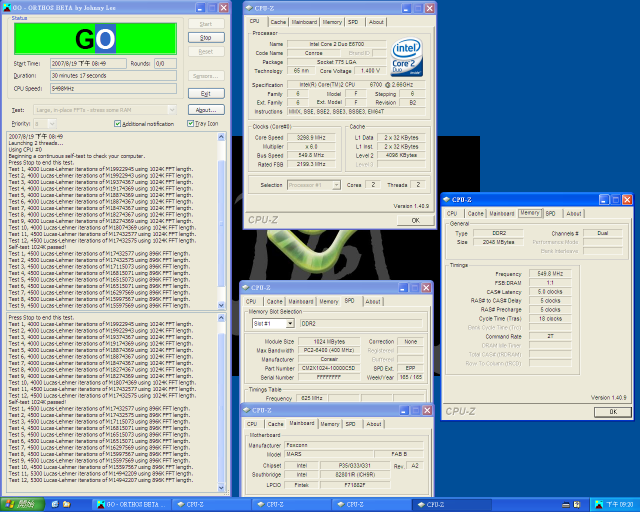This screenshot has height=512, width=640.
Task: Click scroll-down arrow of the lower Orthos log
Action: tap(222, 487)
